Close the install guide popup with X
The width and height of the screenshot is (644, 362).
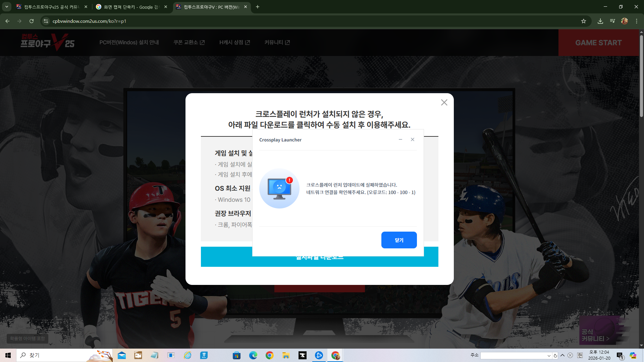pos(444,103)
